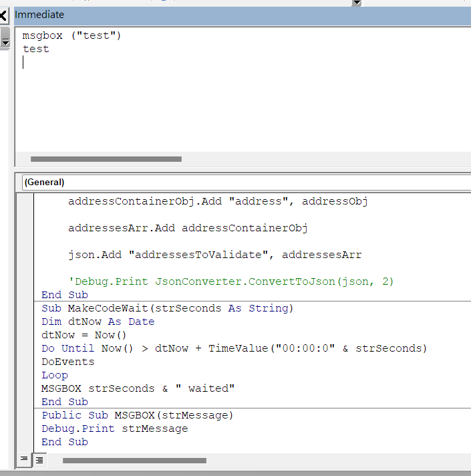Click 'End Sub' above Public Sub MSGBOX
This screenshot has width=471, height=476.
click(65, 402)
